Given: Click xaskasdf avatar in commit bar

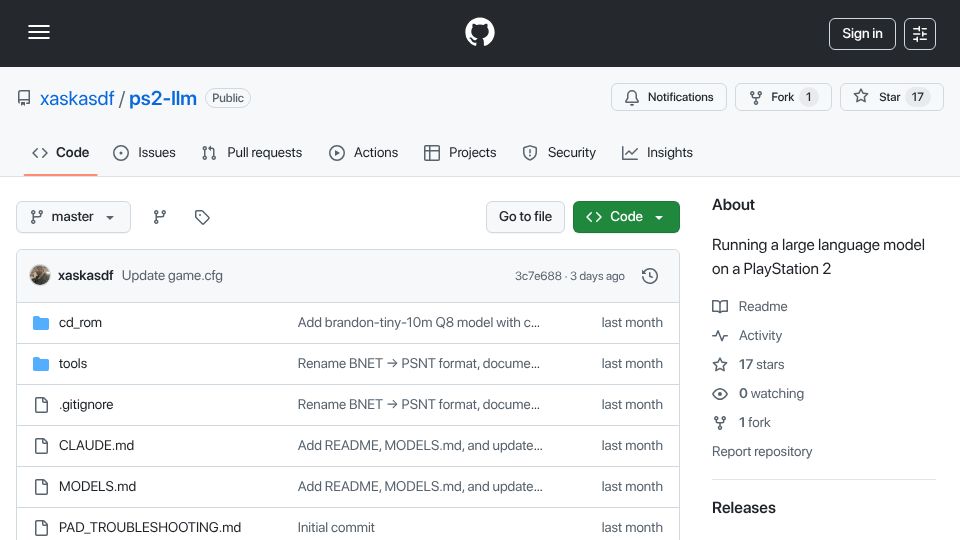Looking at the screenshot, I should pyautogui.click(x=40, y=276).
